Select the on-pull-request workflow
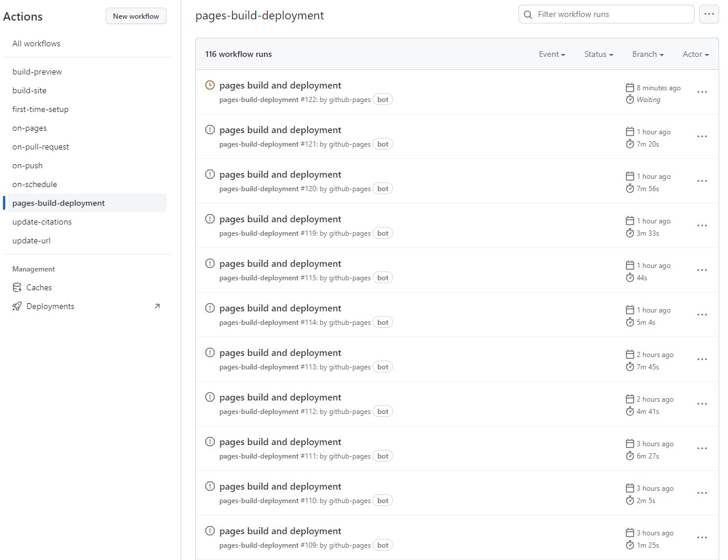The height and width of the screenshot is (560, 728). click(40, 147)
